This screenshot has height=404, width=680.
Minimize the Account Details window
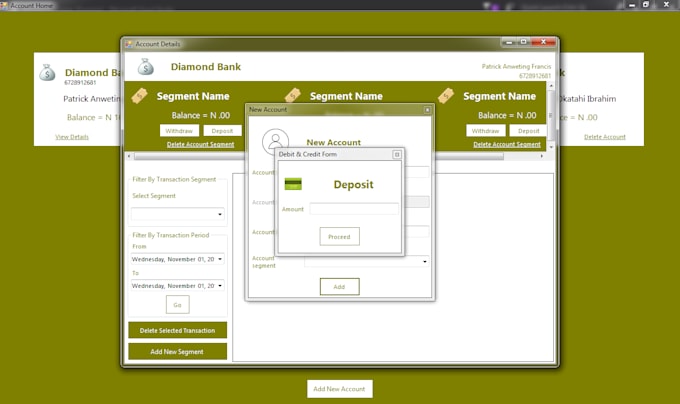click(x=509, y=42)
